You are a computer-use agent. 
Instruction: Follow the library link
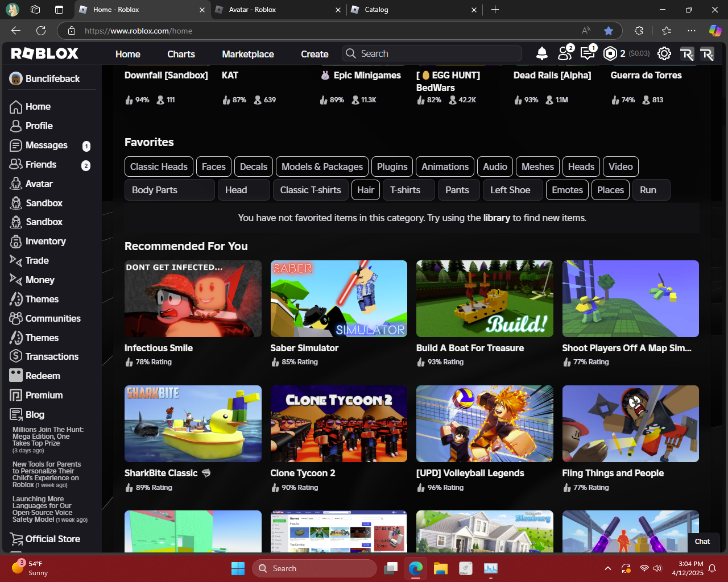click(497, 218)
